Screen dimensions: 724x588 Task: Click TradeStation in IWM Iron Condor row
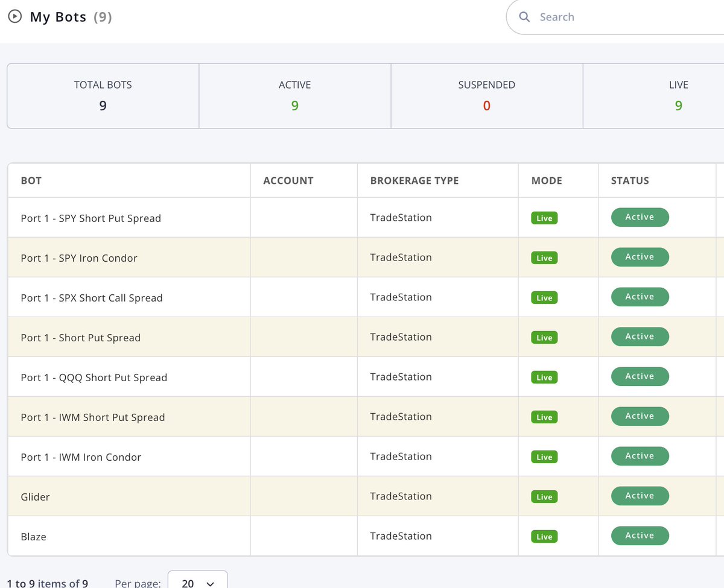(x=401, y=457)
